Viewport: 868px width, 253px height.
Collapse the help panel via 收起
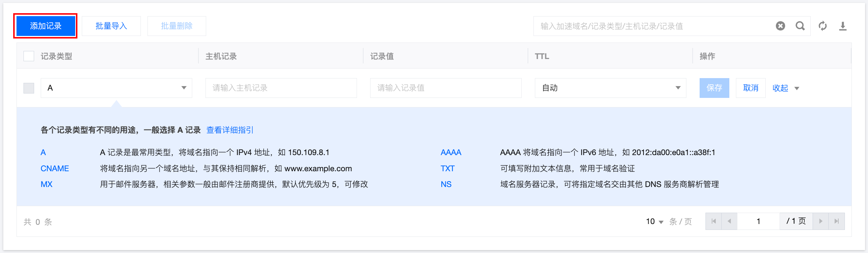tap(785, 88)
